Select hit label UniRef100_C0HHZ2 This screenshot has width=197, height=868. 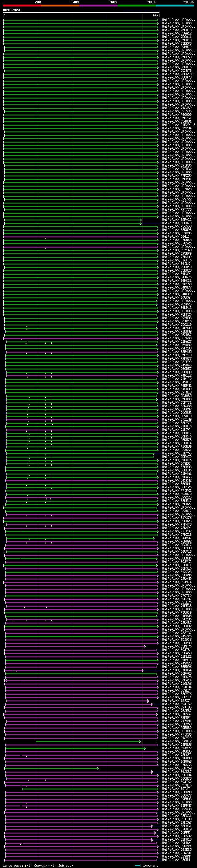177,47
